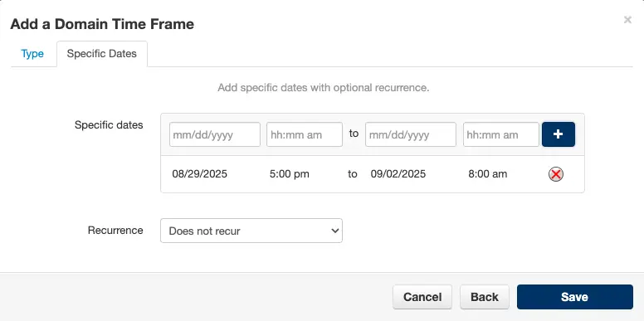Click the Specific dates field label
644x321 pixels.
109,124
